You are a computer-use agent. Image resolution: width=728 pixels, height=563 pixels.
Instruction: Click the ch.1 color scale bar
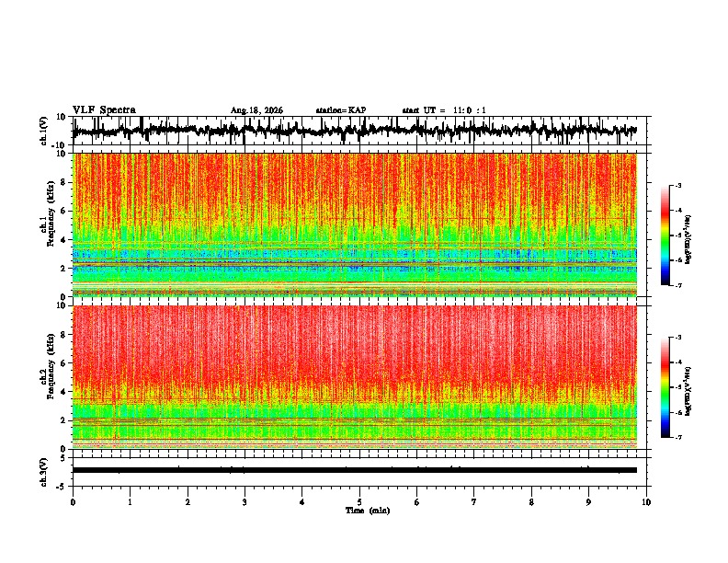665,236
